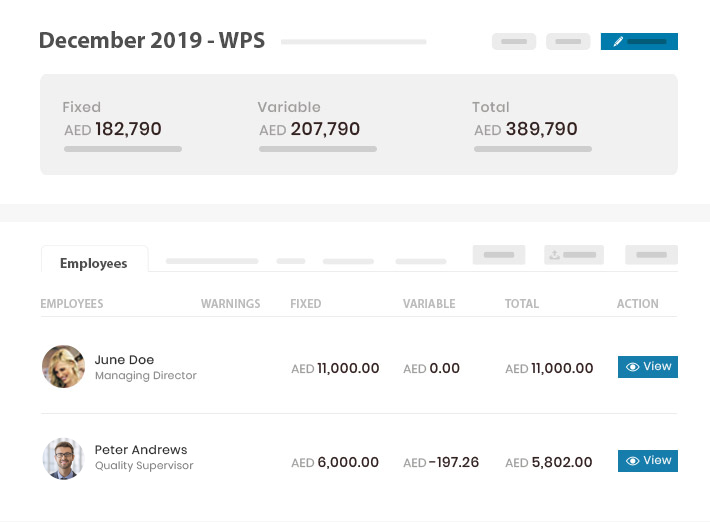Image resolution: width=710 pixels, height=522 pixels.
Task: Open Peter Andrews' name link
Action: coord(141,450)
